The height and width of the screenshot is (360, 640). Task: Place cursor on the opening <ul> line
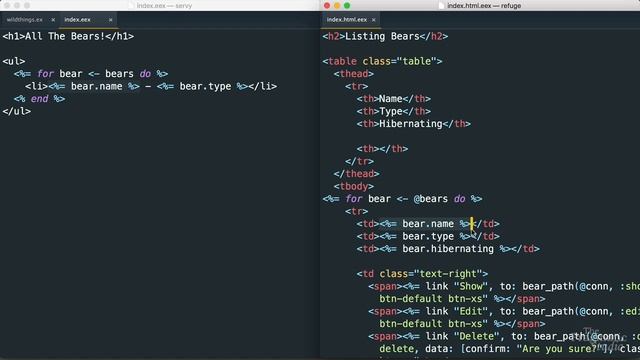[x=14, y=61]
